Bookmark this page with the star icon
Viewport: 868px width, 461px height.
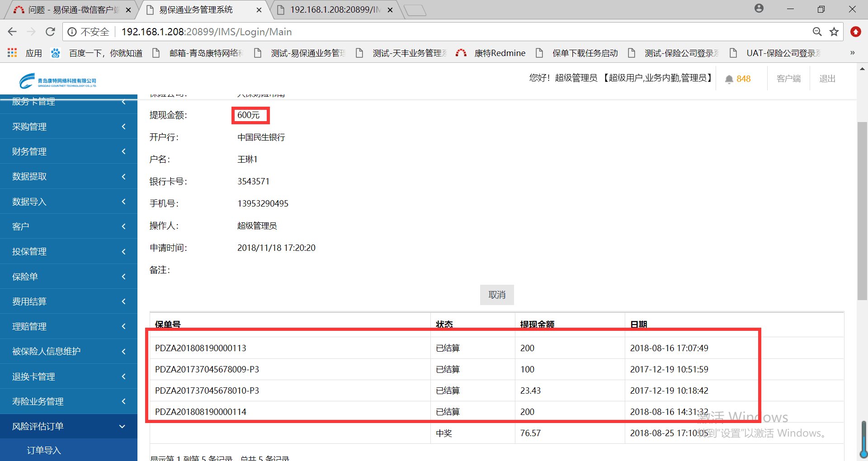coord(834,32)
